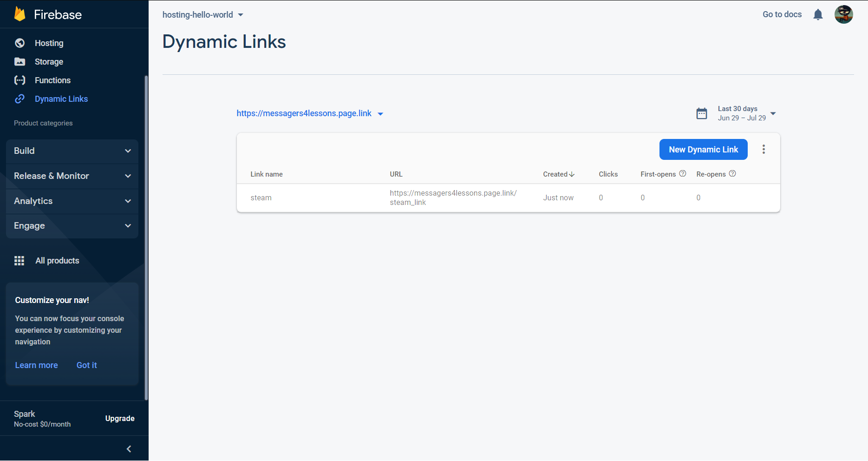Open the three-dot menu beside New Dynamic Link

(764, 149)
